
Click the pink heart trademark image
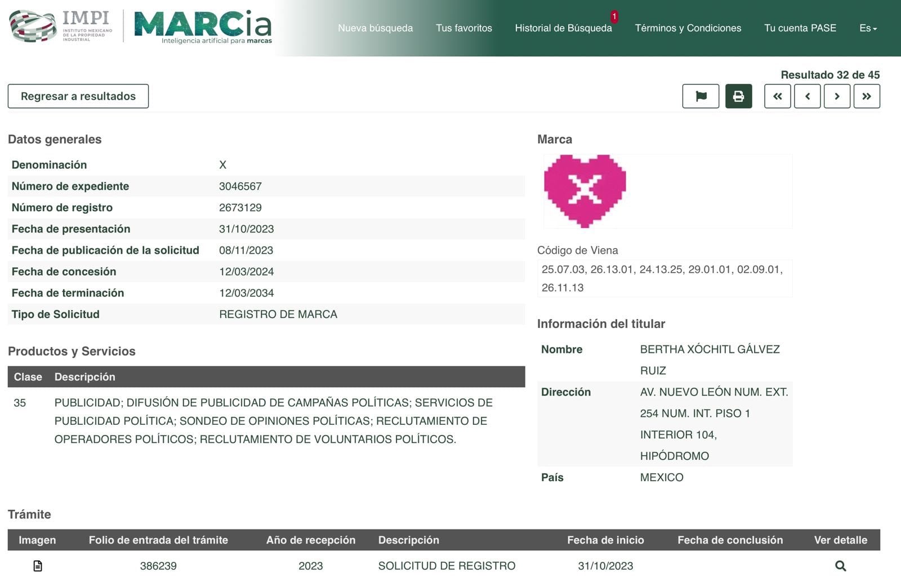pos(585,191)
